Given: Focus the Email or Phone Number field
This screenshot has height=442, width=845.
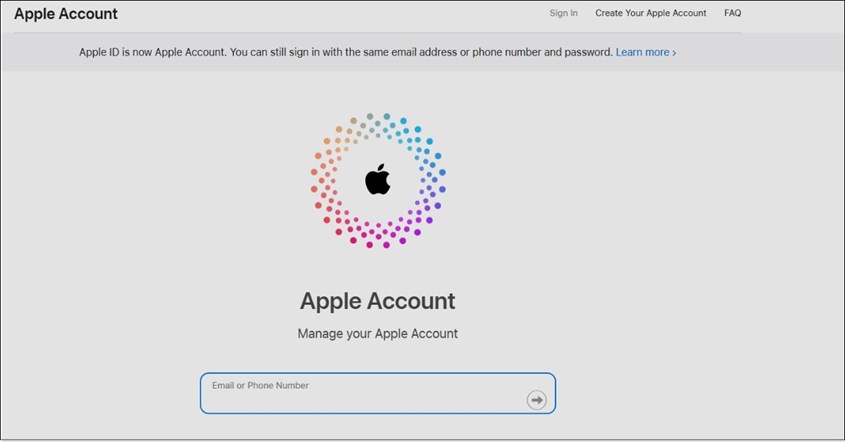Looking at the screenshot, I should click(x=378, y=393).
